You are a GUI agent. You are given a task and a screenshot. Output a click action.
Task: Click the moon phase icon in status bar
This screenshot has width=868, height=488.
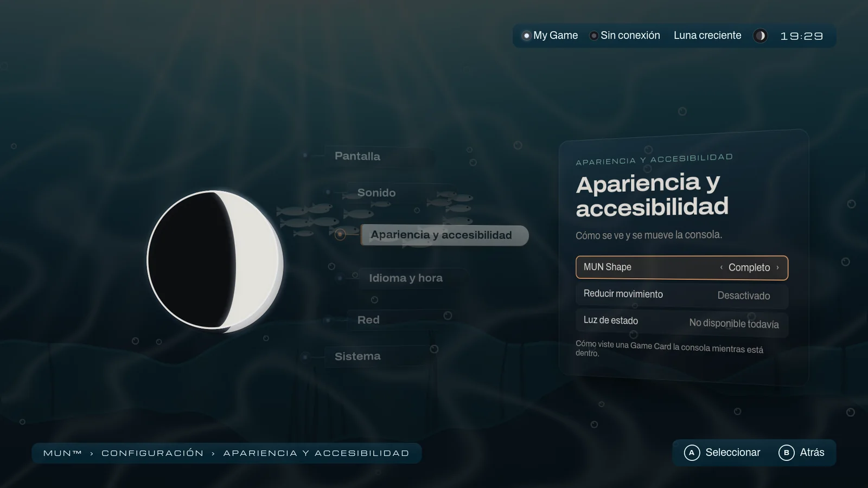click(760, 36)
